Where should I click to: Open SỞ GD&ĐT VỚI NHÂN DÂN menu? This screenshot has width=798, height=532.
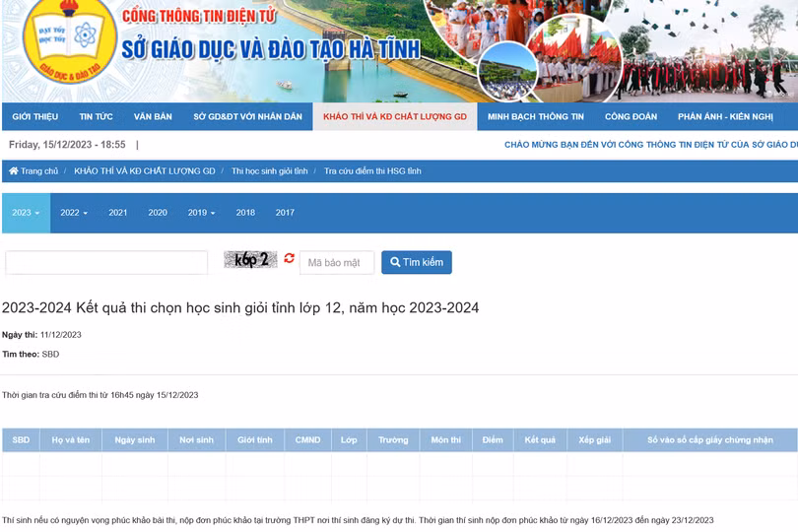click(x=247, y=116)
